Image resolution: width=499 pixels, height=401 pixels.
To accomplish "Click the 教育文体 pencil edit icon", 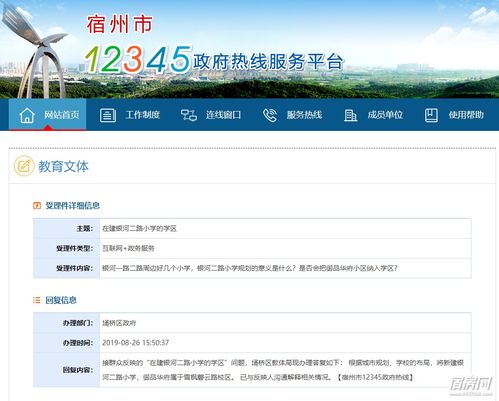I will (x=24, y=166).
